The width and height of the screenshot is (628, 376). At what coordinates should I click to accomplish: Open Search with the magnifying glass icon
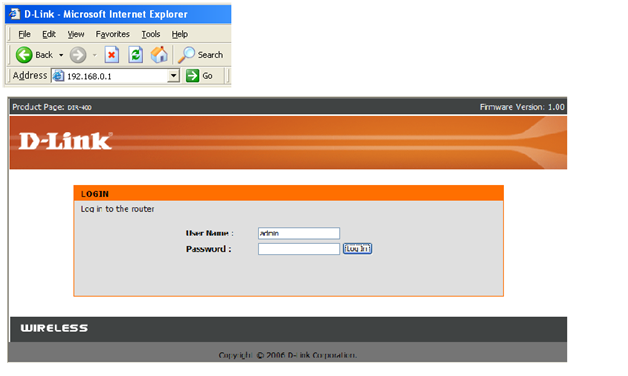click(186, 55)
